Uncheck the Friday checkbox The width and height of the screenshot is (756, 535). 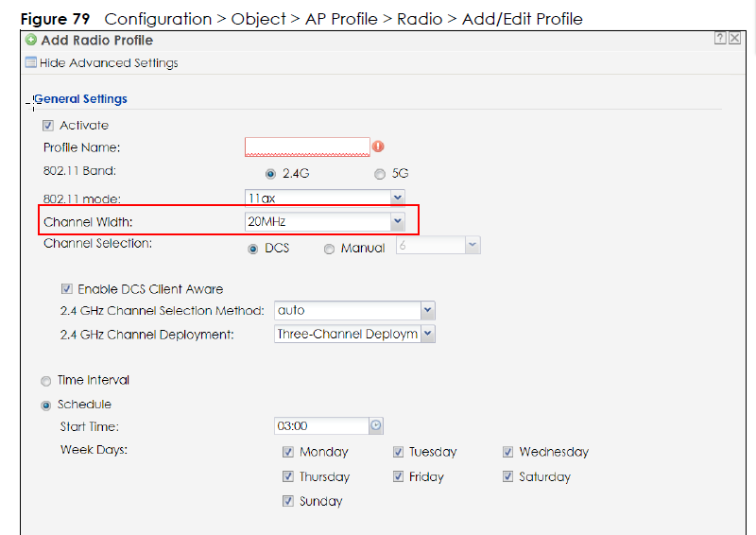tap(399, 476)
